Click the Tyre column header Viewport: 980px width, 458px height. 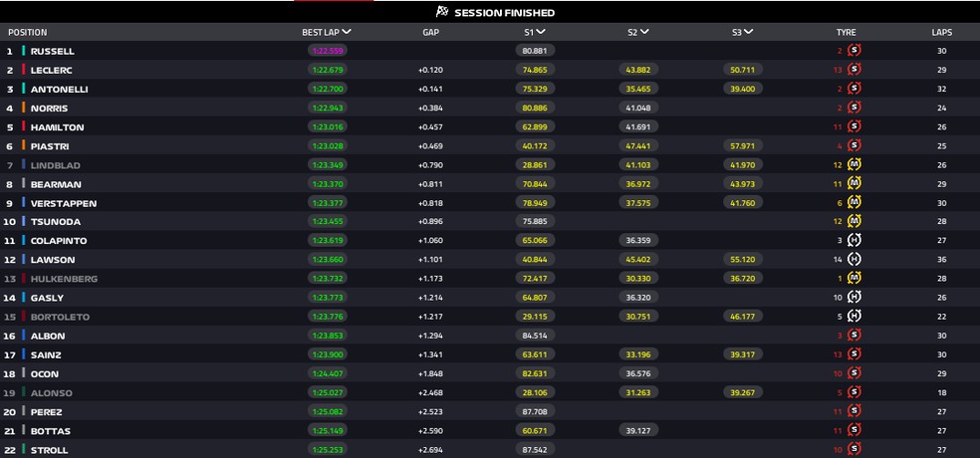[846, 33]
